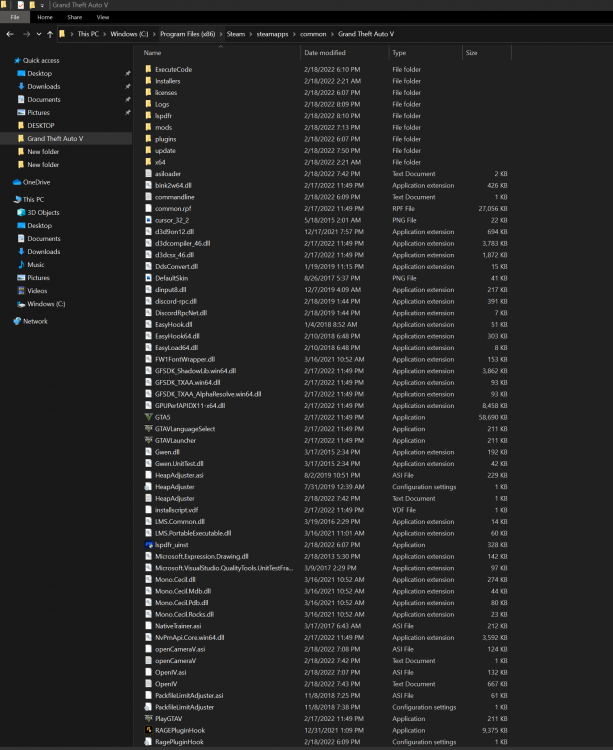
Task: Click the x64 folder icon
Action: [149, 162]
